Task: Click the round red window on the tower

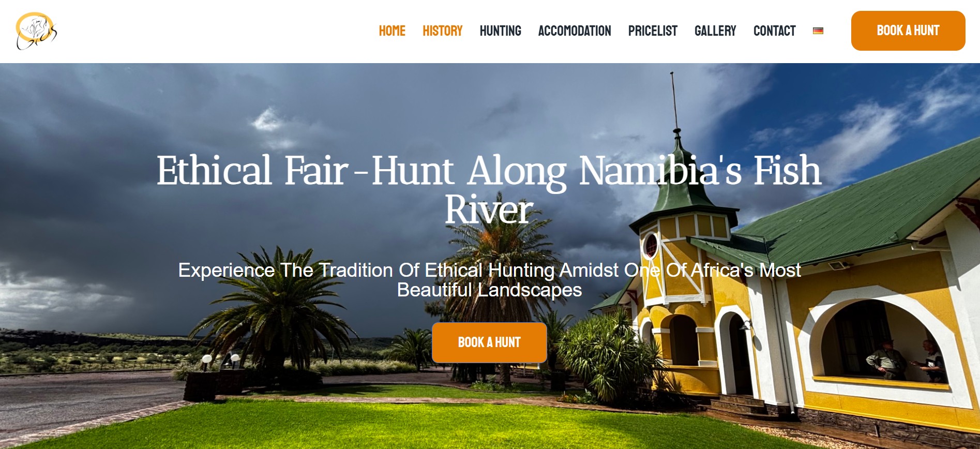Action: (650, 245)
